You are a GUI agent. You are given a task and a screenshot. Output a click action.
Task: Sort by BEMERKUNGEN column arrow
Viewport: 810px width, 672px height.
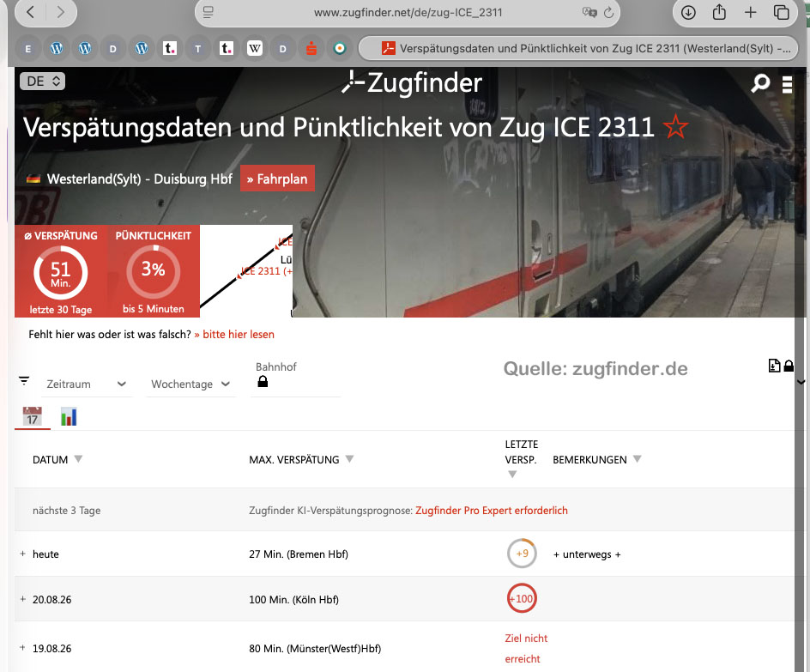[637, 458]
